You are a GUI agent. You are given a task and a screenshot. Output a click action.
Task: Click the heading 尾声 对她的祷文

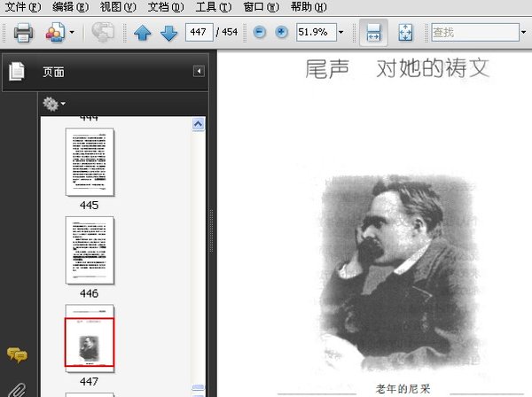(397, 68)
